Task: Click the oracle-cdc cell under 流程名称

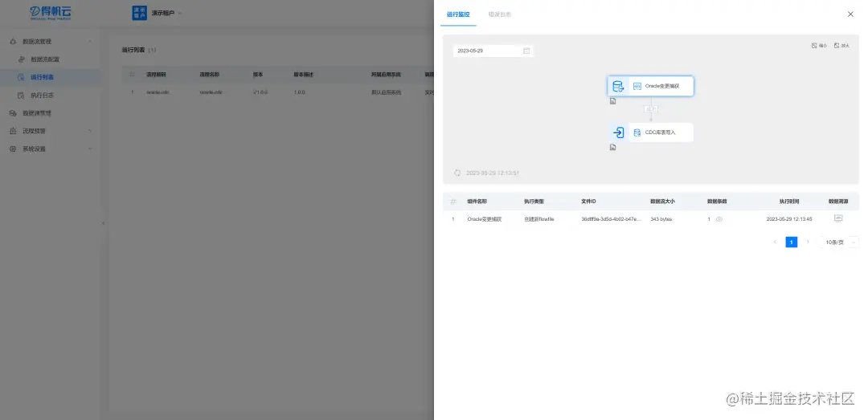Action: [x=211, y=92]
